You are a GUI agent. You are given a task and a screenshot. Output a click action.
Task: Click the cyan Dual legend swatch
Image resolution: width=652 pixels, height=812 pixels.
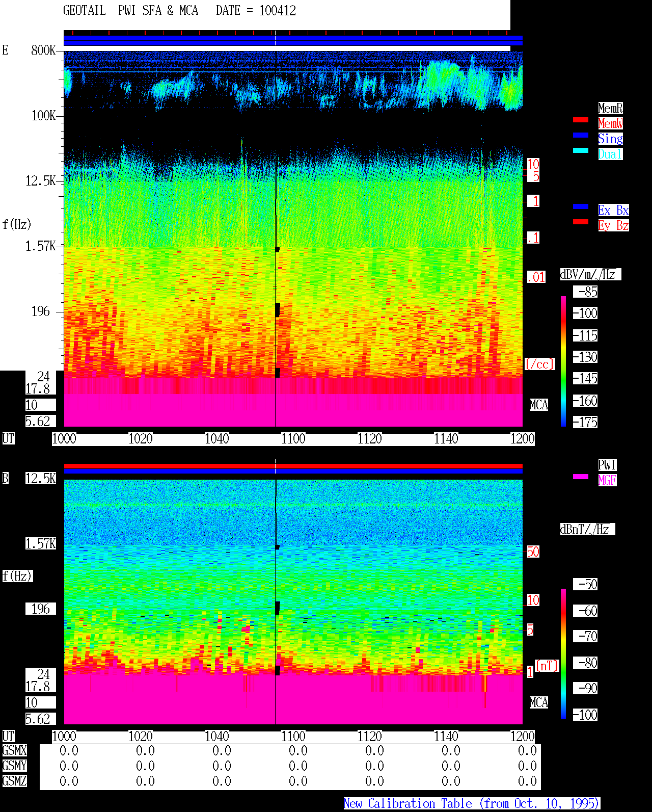[x=581, y=150]
